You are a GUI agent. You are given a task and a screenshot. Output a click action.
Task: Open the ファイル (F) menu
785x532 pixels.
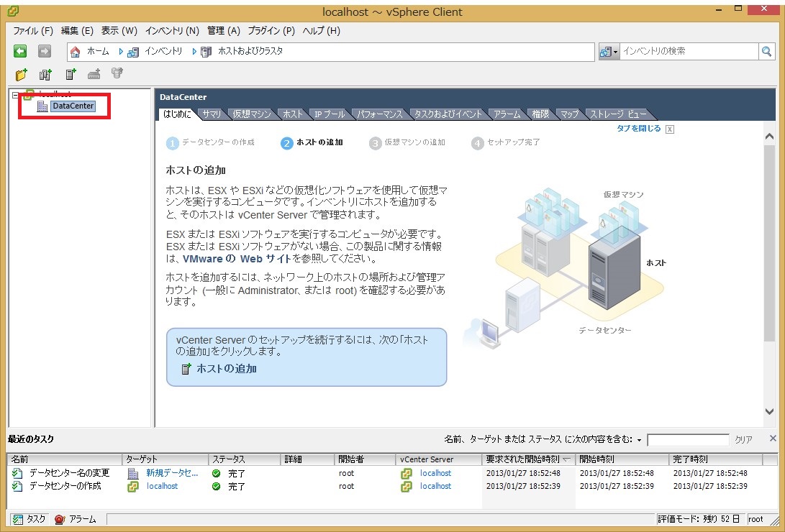tap(33, 30)
